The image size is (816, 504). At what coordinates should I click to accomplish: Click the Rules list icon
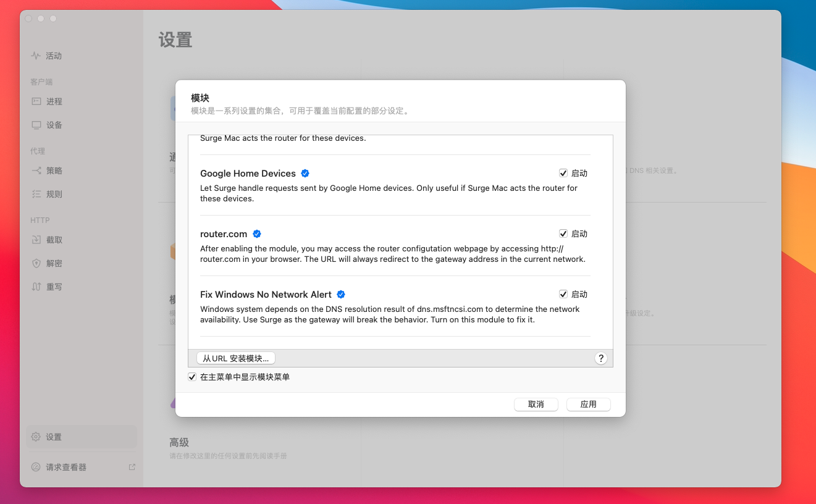click(x=36, y=194)
